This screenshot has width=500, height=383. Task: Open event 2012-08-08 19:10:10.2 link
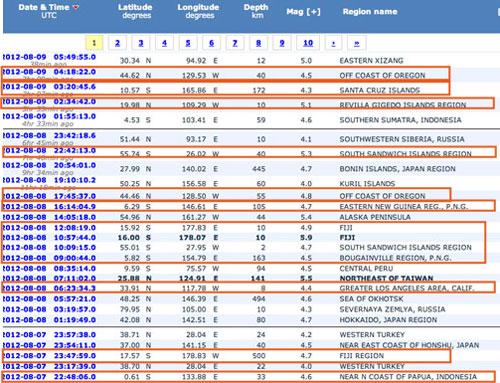(x=49, y=180)
